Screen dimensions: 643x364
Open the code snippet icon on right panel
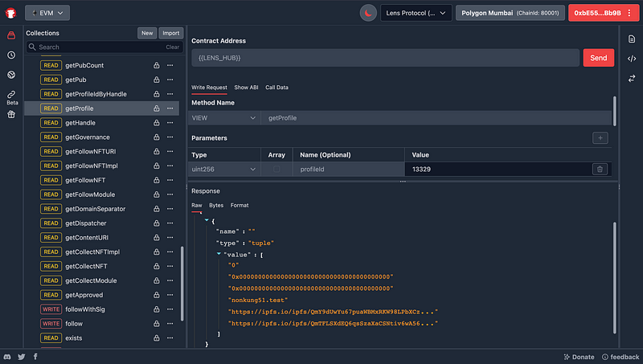pyautogui.click(x=632, y=58)
